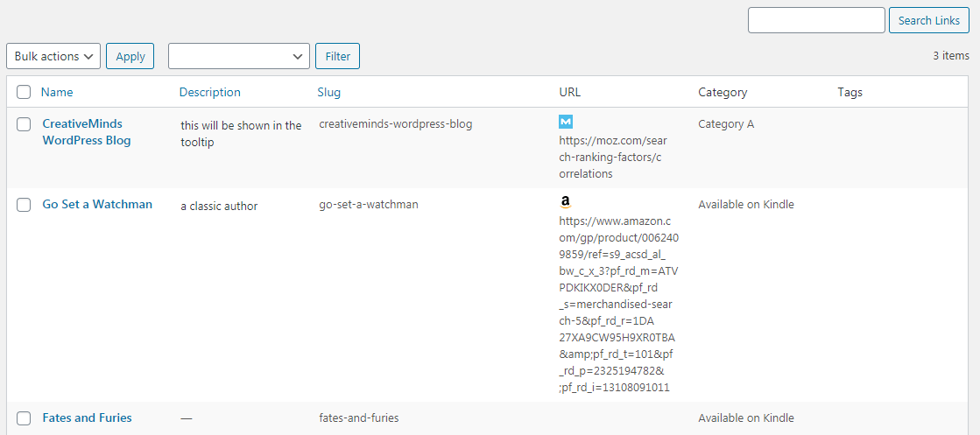Focus the search links input field
The image size is (980, 435).
click(x=816, y=21)
